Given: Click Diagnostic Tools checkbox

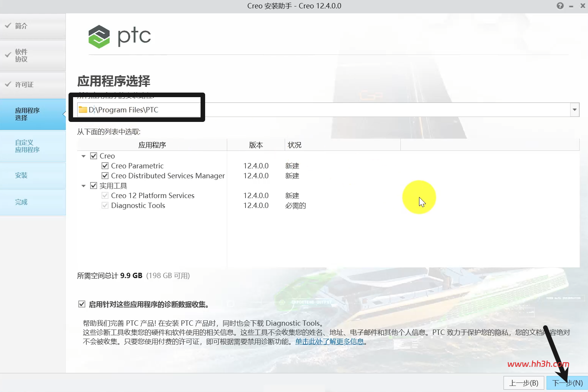Looking at the screenshot, I should pyautogui.click(x=105, y=205).
